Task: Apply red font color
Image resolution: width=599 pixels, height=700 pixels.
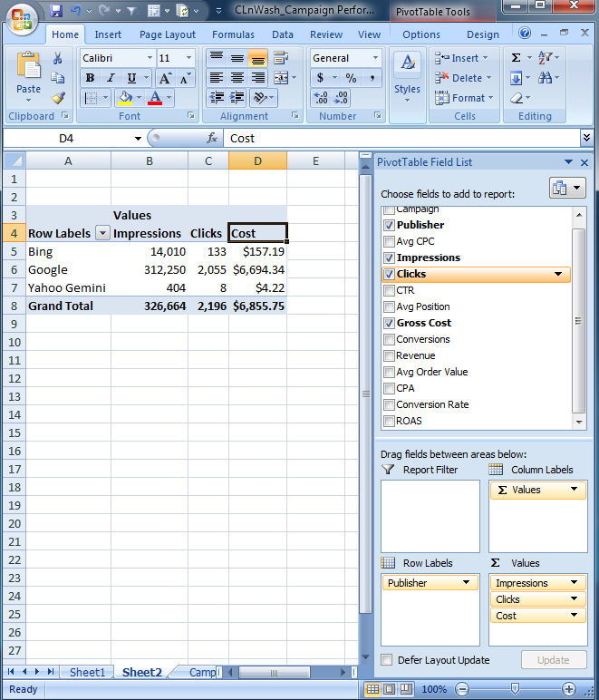Action: tap(155, 98)
